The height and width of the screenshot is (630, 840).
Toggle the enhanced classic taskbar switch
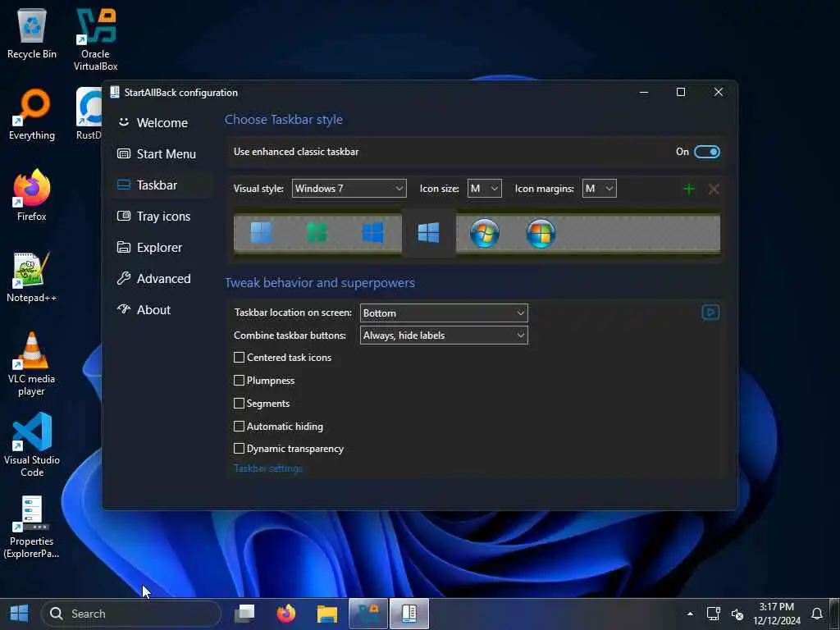click(706, 152)
